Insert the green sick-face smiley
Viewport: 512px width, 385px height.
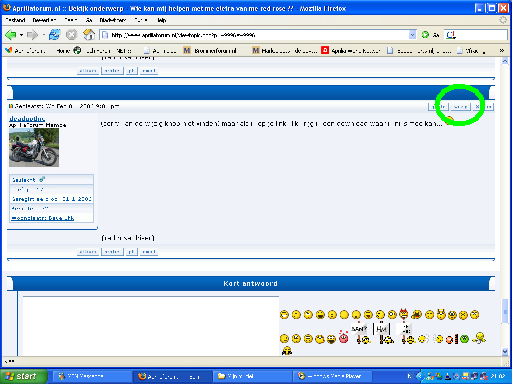(x=464, y=339)
